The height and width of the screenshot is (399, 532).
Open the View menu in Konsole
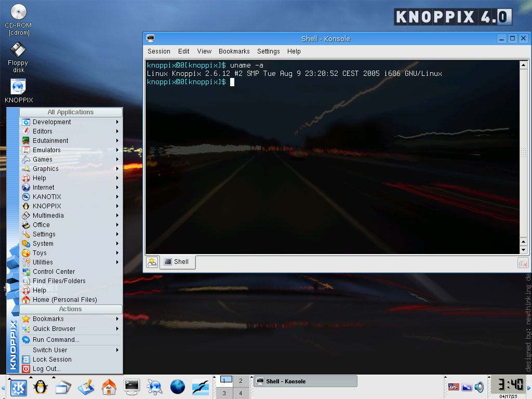204,51
